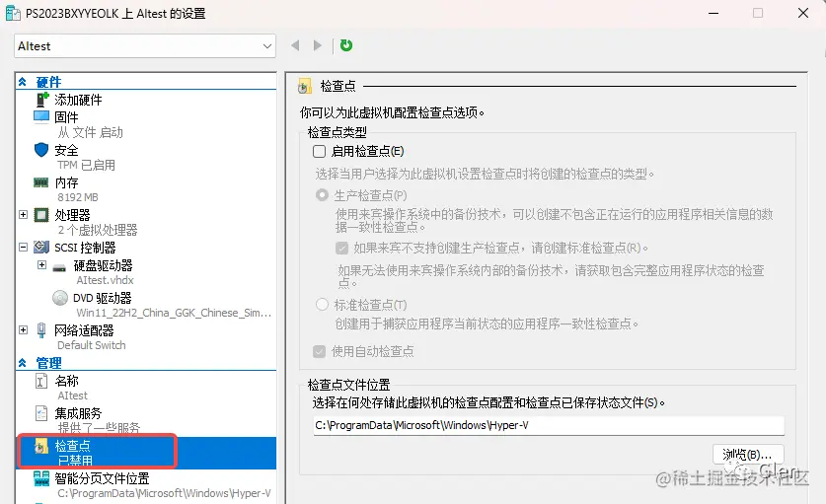Click the 检查点 icon in sidebar
This screenshot has width=826, height=504.
(41, 447)
